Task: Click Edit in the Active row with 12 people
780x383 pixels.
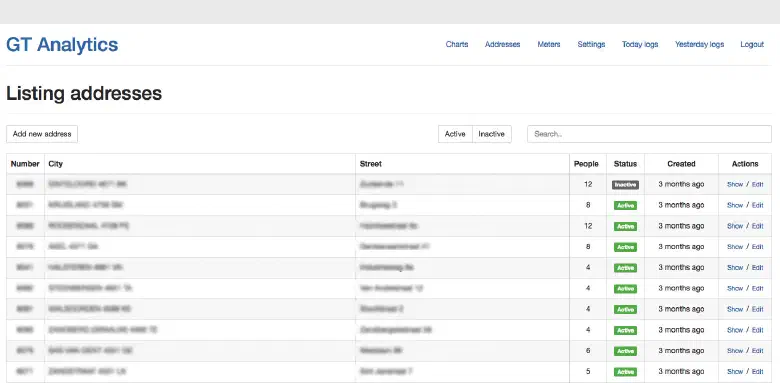Action: pyautogui.click(x=757, y=226)
